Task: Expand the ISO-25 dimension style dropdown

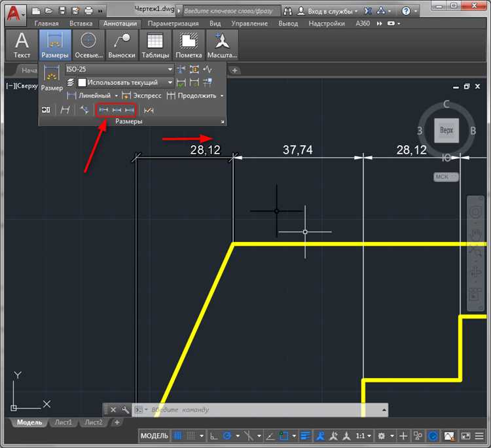Action: pos(170,69)
